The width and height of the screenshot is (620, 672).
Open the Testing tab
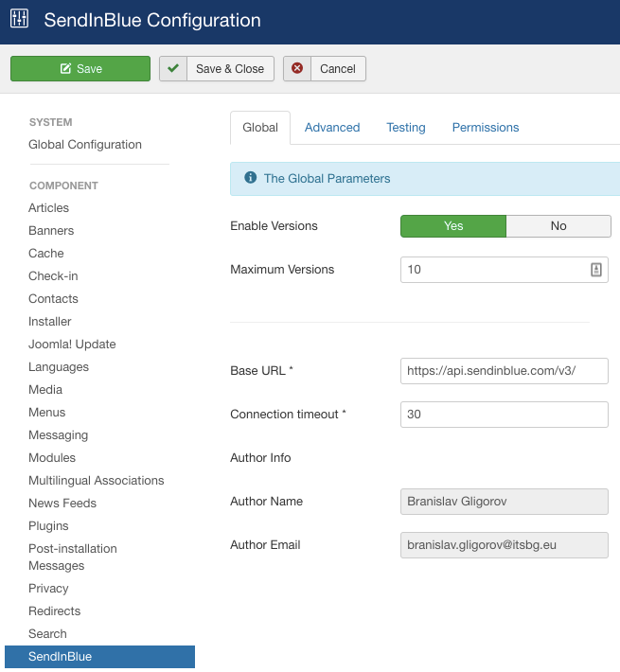(405, 128)
